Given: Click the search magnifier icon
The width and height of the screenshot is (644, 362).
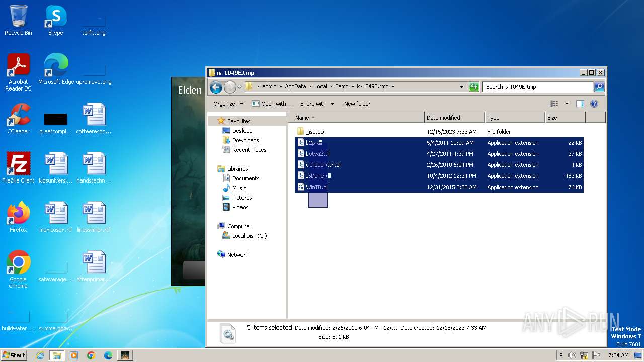Looking at the screenshot, I should pyautogui.click(x=599, y=87).
